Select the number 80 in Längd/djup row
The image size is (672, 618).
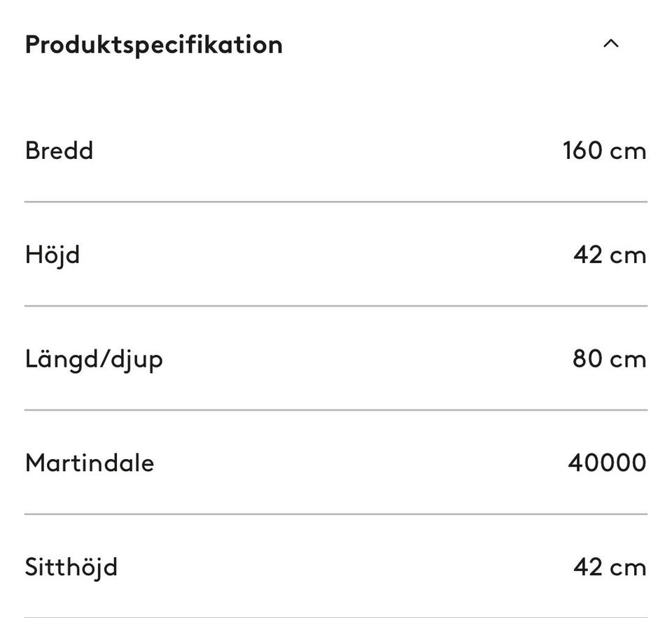tap(588, 359)
